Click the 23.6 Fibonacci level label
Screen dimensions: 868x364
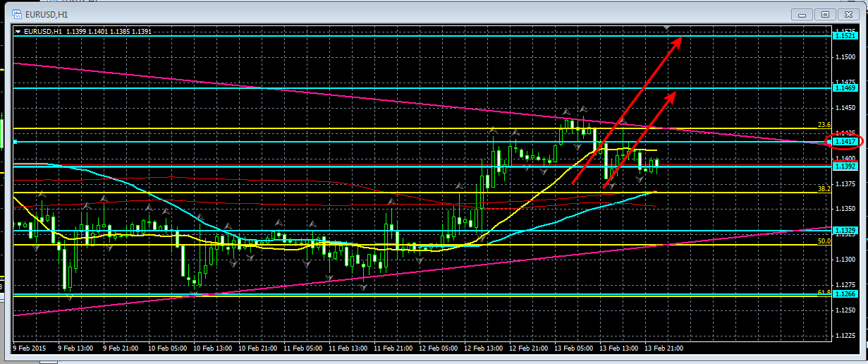coord(824,125)
